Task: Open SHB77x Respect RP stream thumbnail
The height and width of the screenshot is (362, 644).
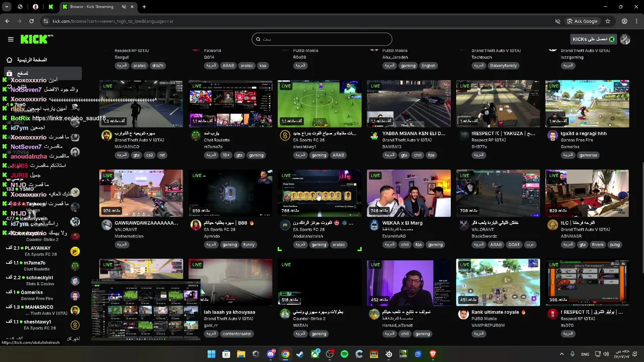Action: tap(498, 104)
